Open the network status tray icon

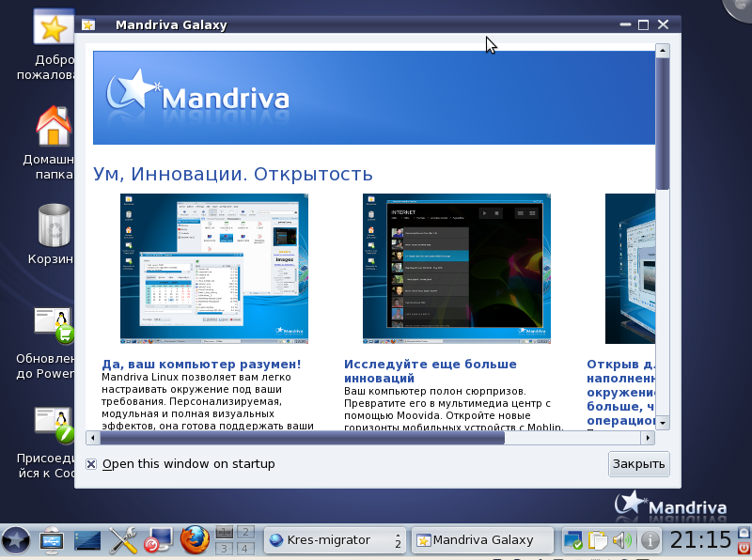(x=572, y=540)
